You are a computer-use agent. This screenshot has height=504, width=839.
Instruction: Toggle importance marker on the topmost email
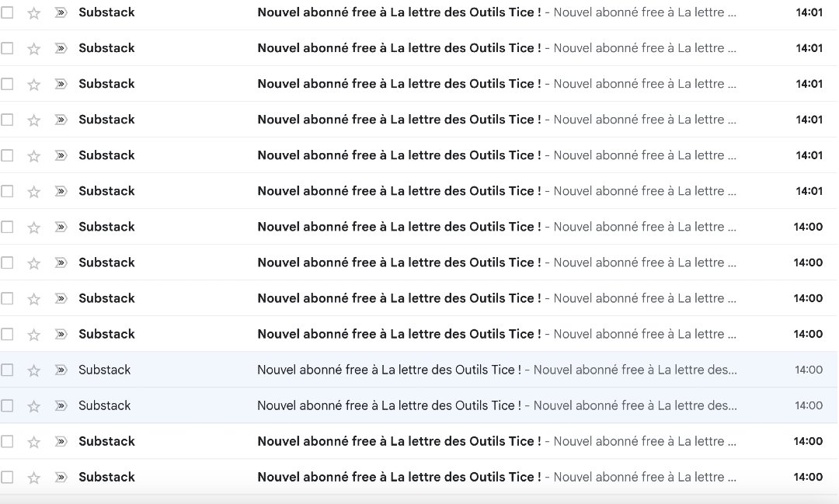[x=61, y=12]
